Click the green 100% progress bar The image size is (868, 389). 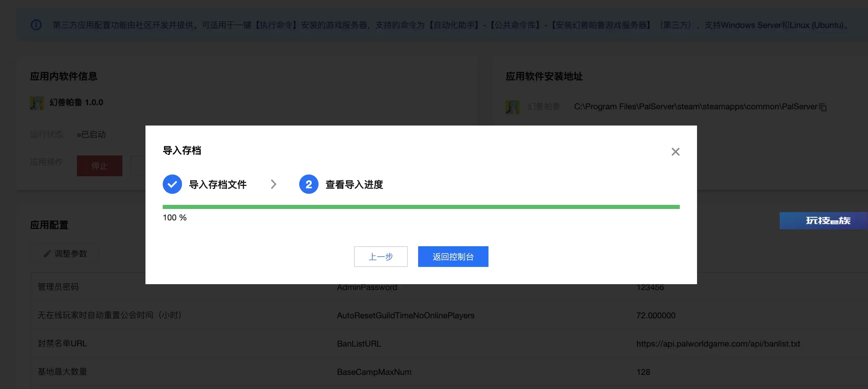[421, 207]
